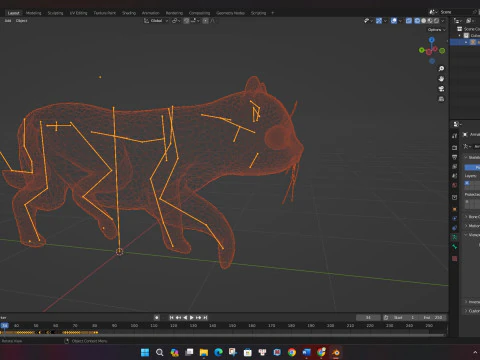Toggle snapping with the magnet icon
The height and width of the screenshot is (360, 480).
[x=186, y=21]
